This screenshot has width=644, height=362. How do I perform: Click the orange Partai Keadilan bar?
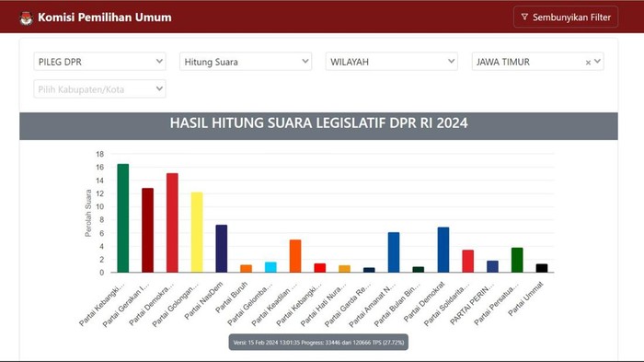click(295, 256)
